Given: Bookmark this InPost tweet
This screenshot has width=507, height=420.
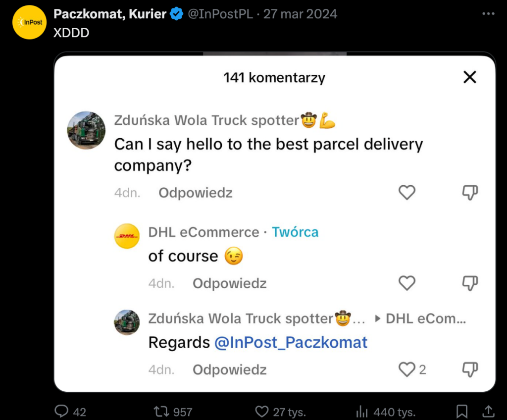Looking at the screenshot, I should pos(461,411).
